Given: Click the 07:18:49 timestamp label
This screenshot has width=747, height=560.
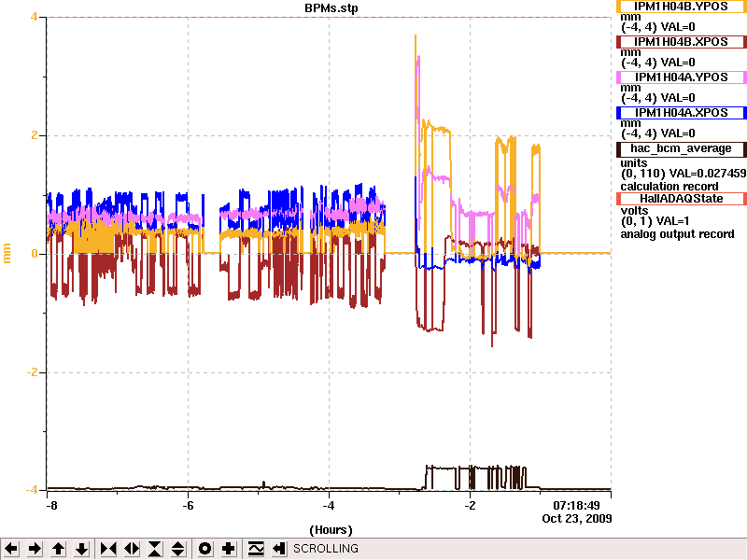Looking at the screenshot, I should 576,505.
